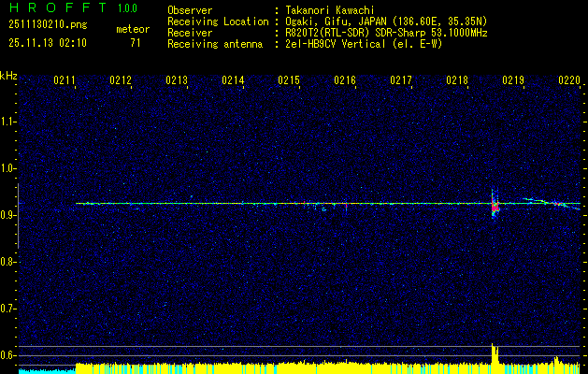Select the 0213 time label

pos(177,79)
